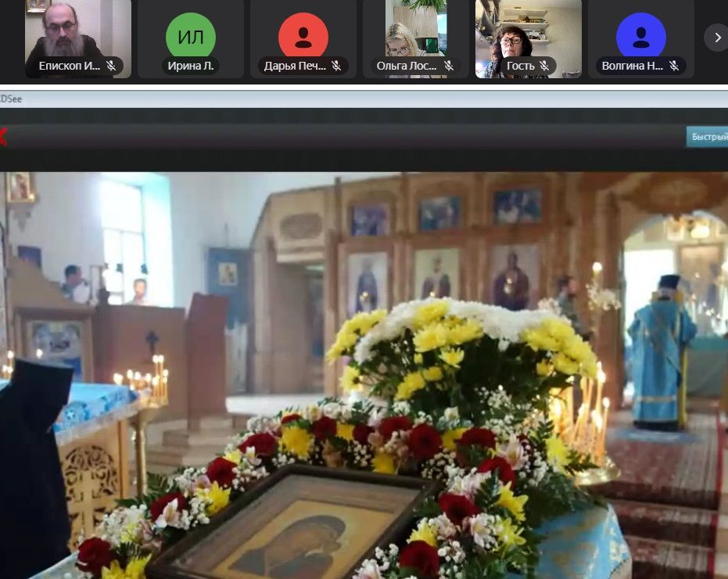Click Дарья Печ's red avatar icon
This screenshot has width=728, height=579.
point(303,37)
